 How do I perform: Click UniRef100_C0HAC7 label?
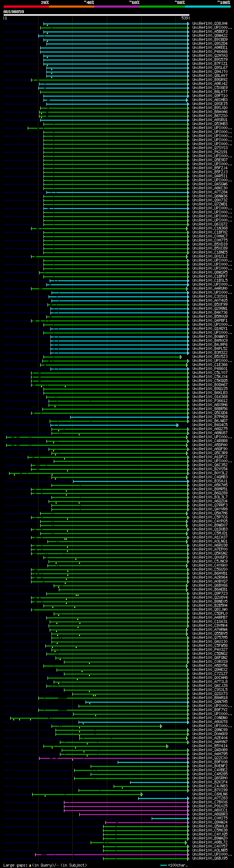(x=210, y=236)
